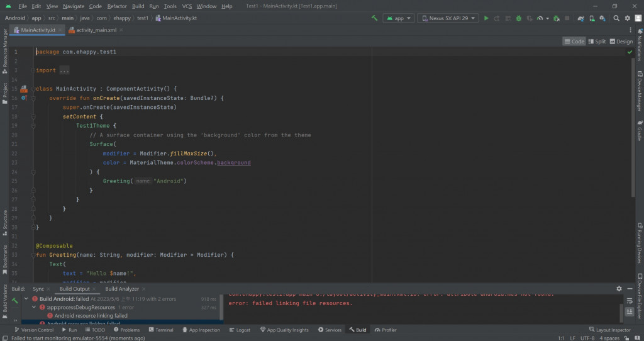Close the MainActivity.kt editor tab
This screenshot has height=341, width=644.
coord(60,30)
